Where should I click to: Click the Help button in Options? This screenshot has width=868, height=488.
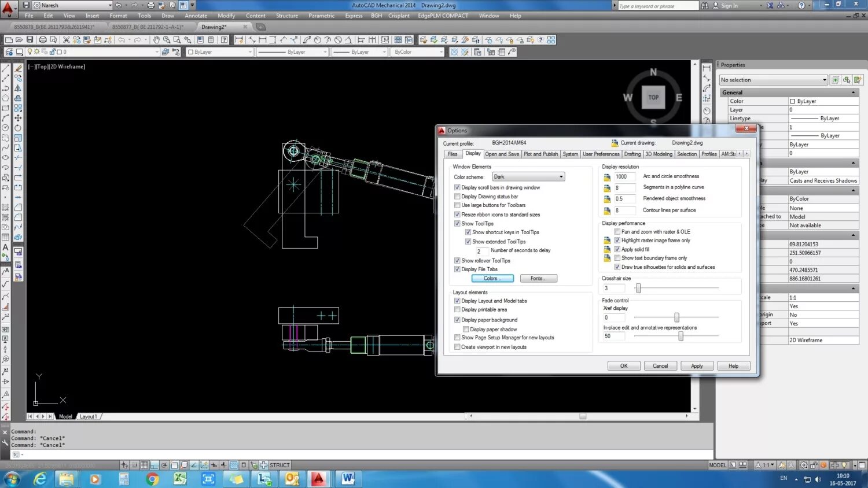(733, 366)
